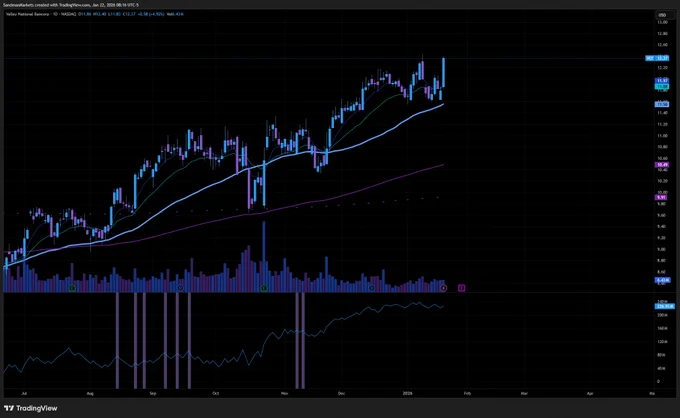Click the 12.37 last price label
Screen dimensions: 680x418
pyautogui.click(x=657, y=58)
